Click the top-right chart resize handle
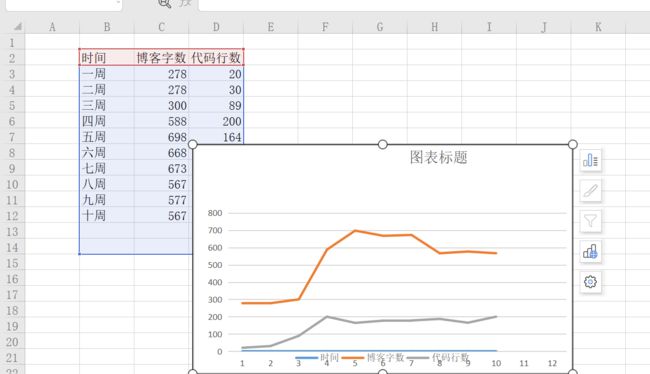The height and width of the screenshot is (374, 650). (x=572, y=144)
